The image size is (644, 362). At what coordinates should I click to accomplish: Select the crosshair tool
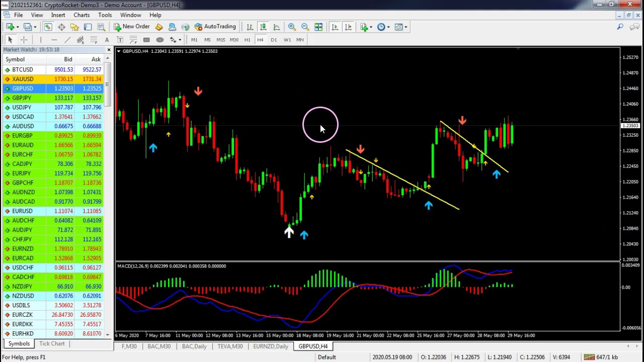(x=24, y=40)
